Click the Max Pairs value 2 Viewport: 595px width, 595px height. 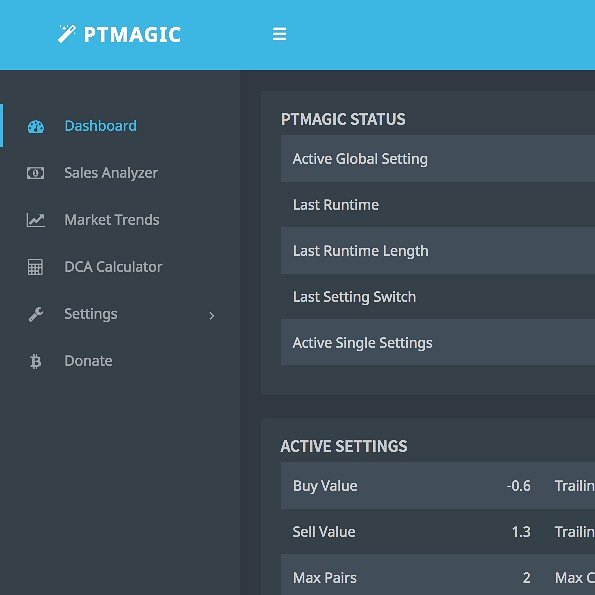526,578
